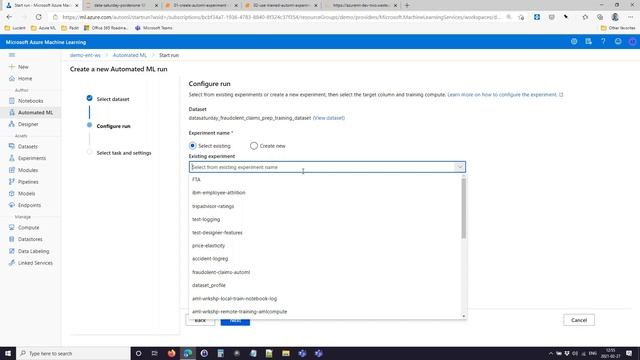Click the scroll-down arrow of the experiment list
Screen dimensions: 640x360
(464, 316)
